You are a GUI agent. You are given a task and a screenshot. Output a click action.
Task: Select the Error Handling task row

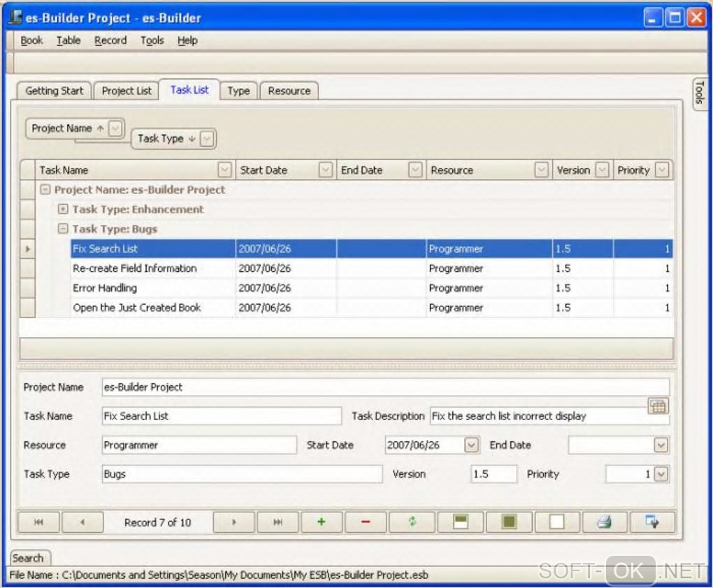[371, 288]
